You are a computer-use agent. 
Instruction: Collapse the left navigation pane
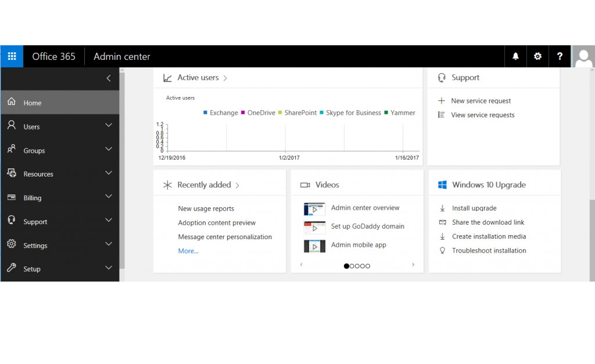pos(109,78)
